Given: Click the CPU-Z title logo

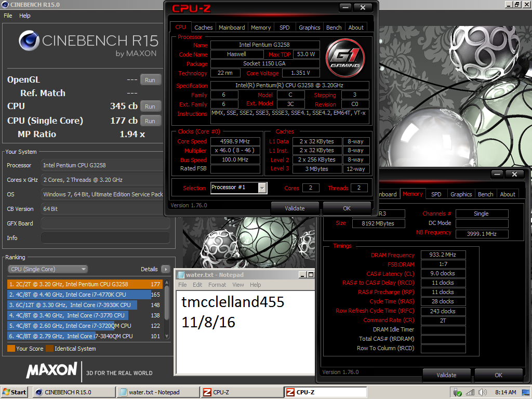Looking at the screenshot, I should point(191,8).
